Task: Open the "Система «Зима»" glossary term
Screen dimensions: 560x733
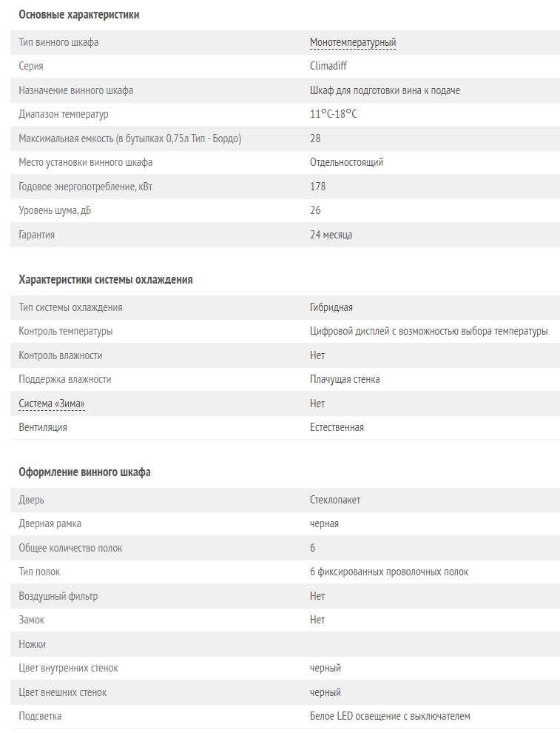Action: pyautogui.click(x=52, y=404)
